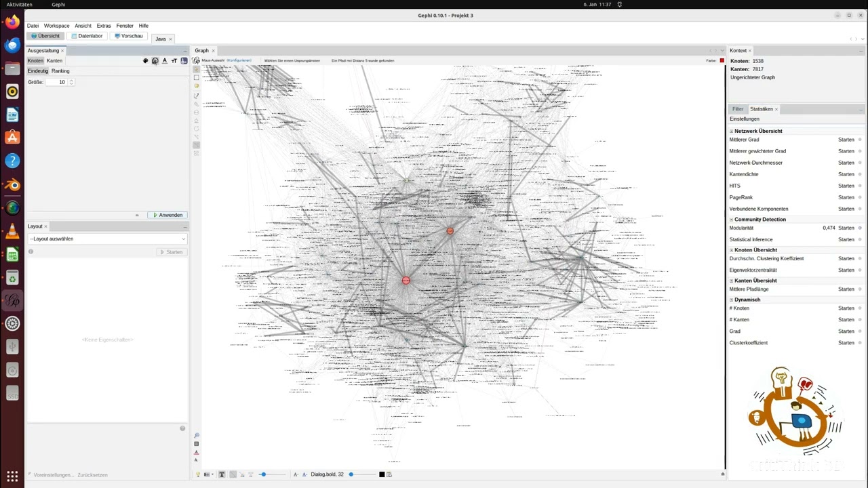Viewport: 868px width, 488px height.
Task: Open Blender from the Ubuntu dock
Action: [12, 184]
